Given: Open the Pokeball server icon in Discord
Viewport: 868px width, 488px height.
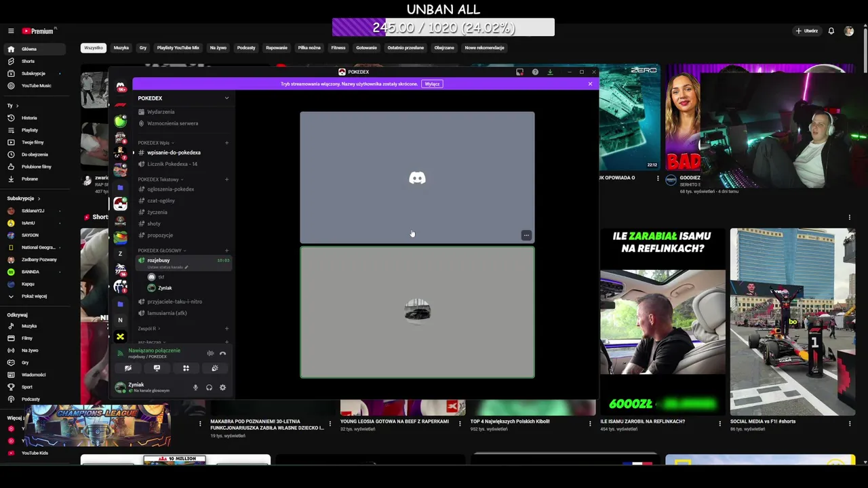Looking at the screenshot, I should coord(120,204).
